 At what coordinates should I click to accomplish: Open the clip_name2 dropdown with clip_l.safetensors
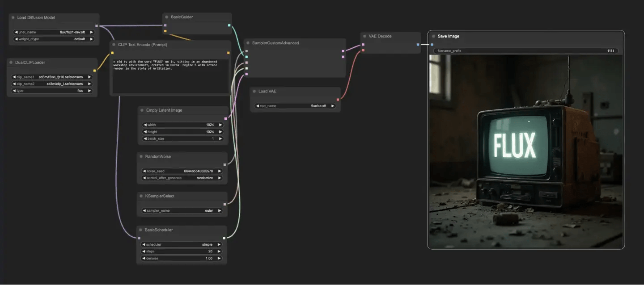(51, 84)
